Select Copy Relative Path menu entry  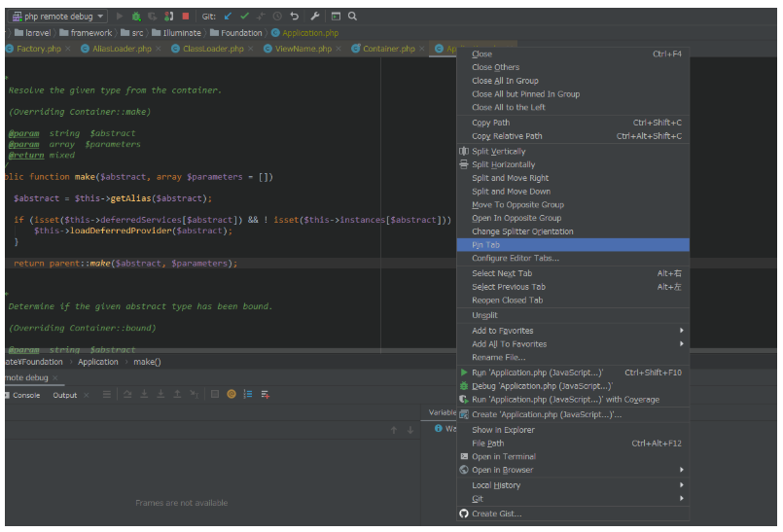tap(573, 136)
